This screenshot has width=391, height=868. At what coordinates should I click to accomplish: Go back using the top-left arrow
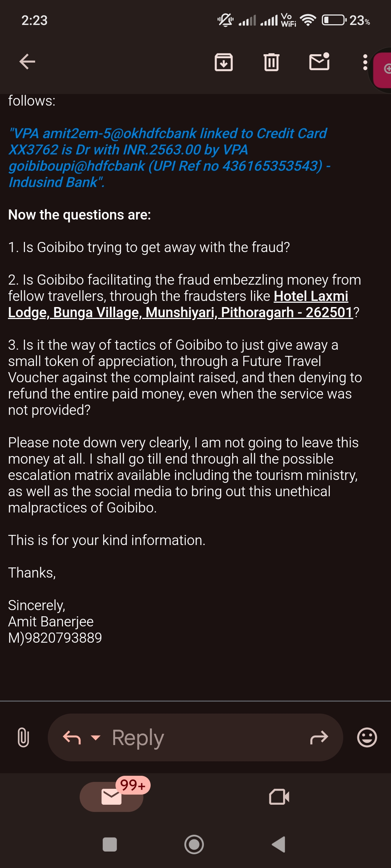[27, 61]
